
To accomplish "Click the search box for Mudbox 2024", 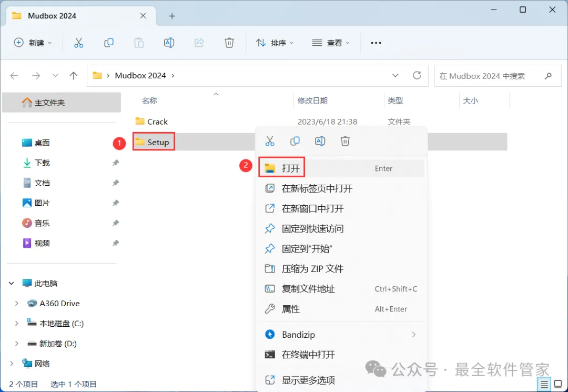I will click(498, 76).
